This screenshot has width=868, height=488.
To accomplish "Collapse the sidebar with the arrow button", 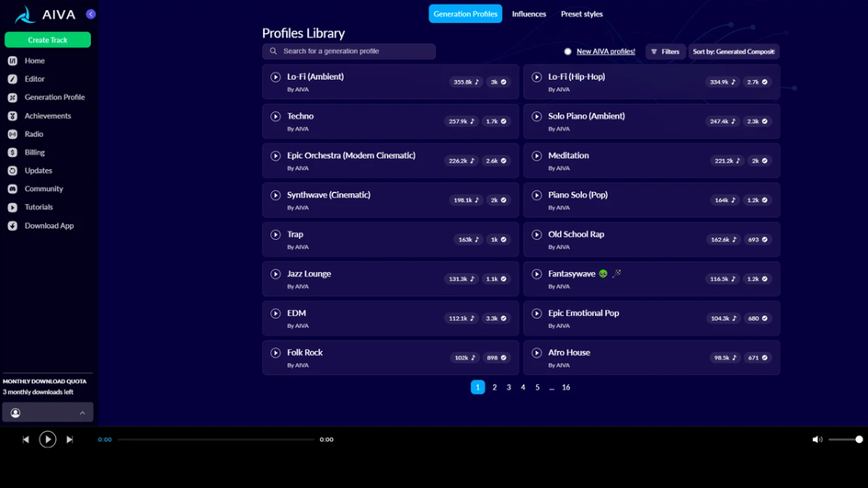I will pyautogui.click(x=91, y=15).
